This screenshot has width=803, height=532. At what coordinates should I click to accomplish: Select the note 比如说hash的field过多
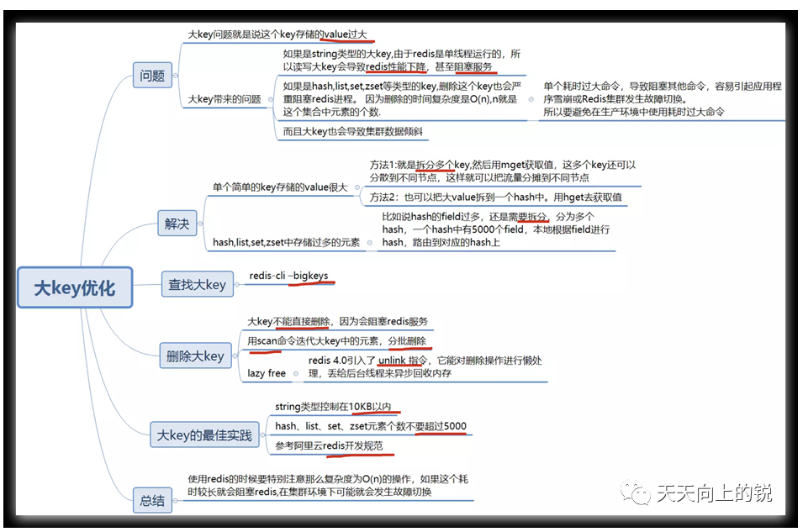coord(496,229)
